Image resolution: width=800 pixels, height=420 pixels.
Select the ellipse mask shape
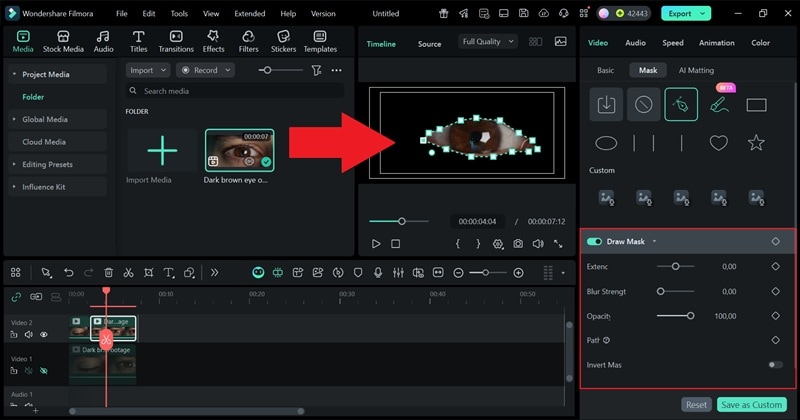coord(606,143)
